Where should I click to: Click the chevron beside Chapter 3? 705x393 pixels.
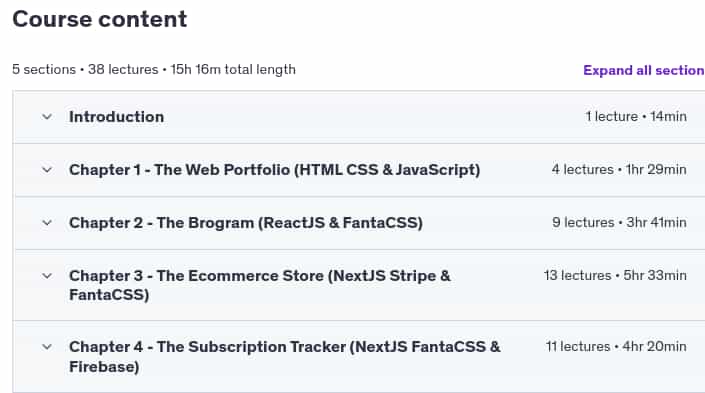click(x=47, y=276)
